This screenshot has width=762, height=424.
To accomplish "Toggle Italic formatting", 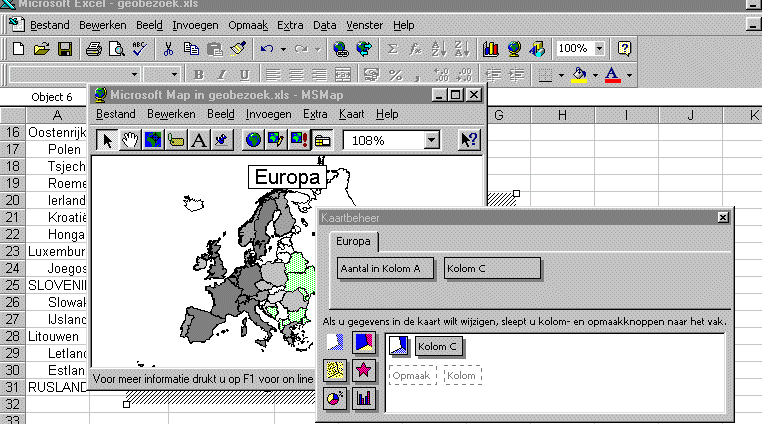I will [222, 75].
